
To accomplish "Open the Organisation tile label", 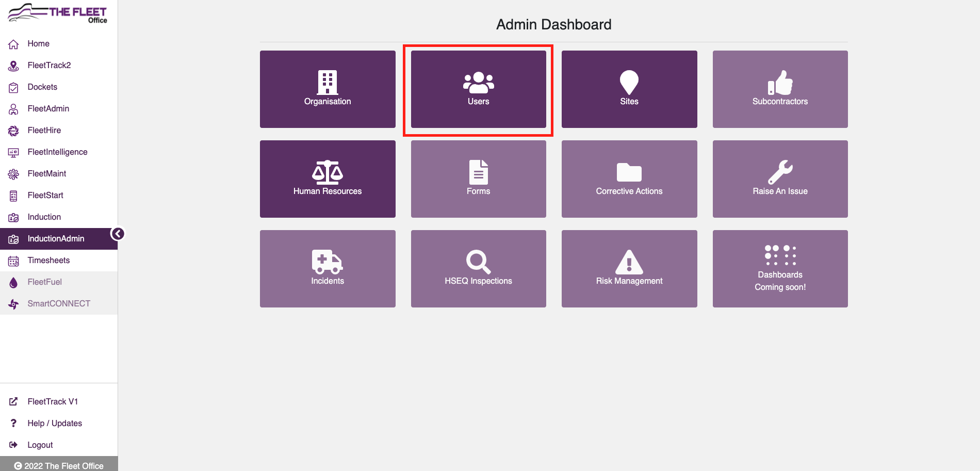I will coord(328,102).
